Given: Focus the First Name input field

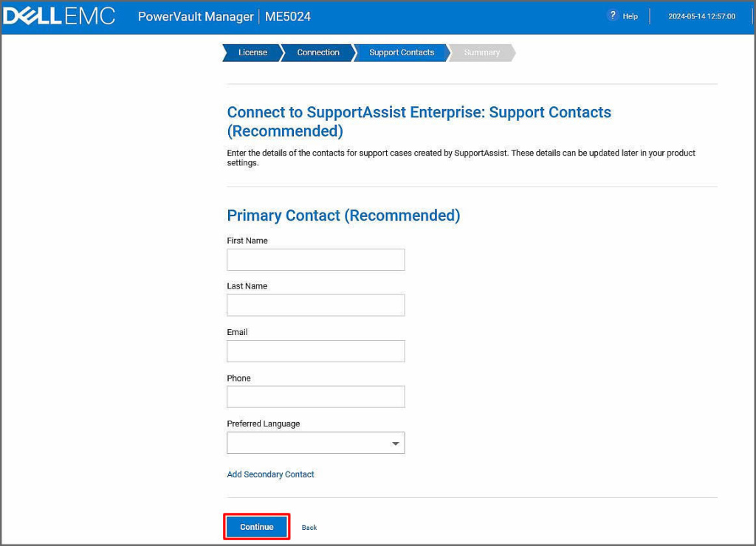Looking at the screenshot, I should 315,260.
